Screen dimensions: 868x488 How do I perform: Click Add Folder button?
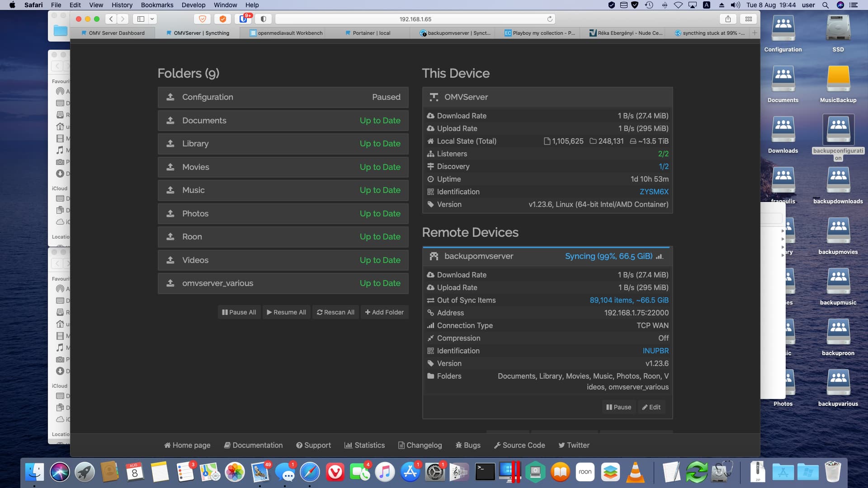pos(384,312)
